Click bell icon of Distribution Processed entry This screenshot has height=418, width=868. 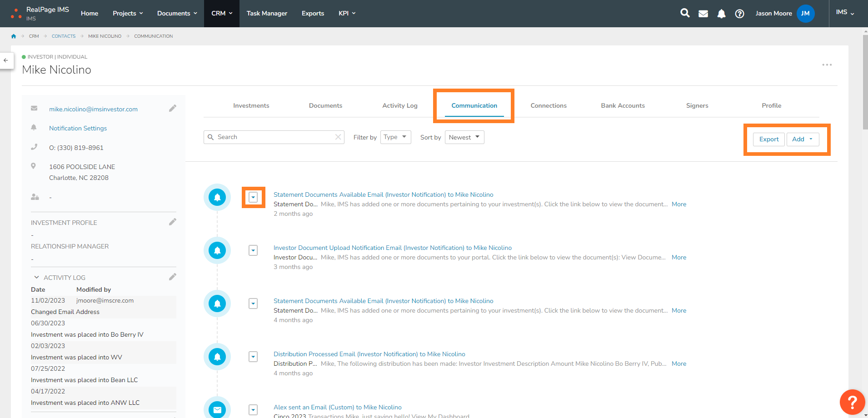(x=217, y=357)
